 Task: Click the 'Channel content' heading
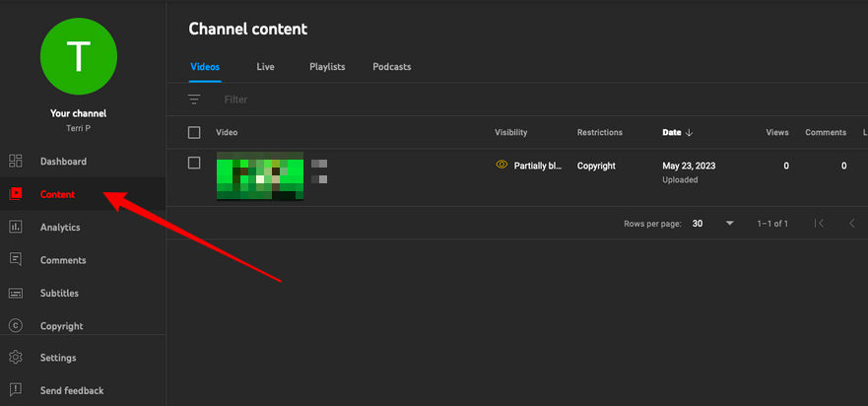coord(248,29)
